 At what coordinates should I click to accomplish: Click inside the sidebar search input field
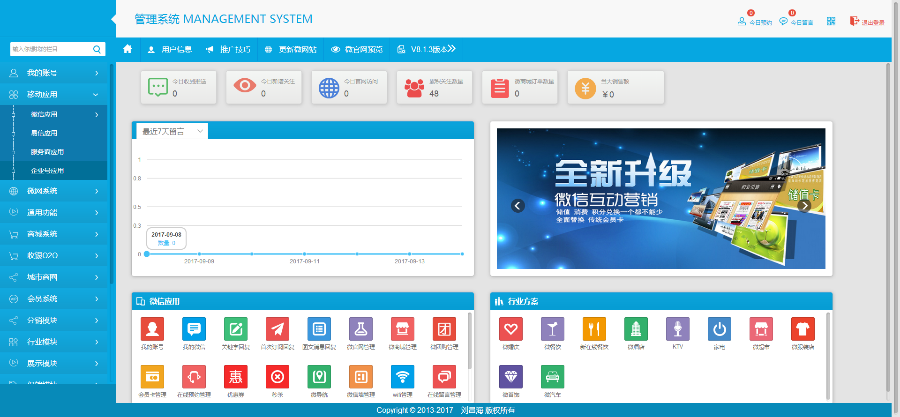click(51, 49)
